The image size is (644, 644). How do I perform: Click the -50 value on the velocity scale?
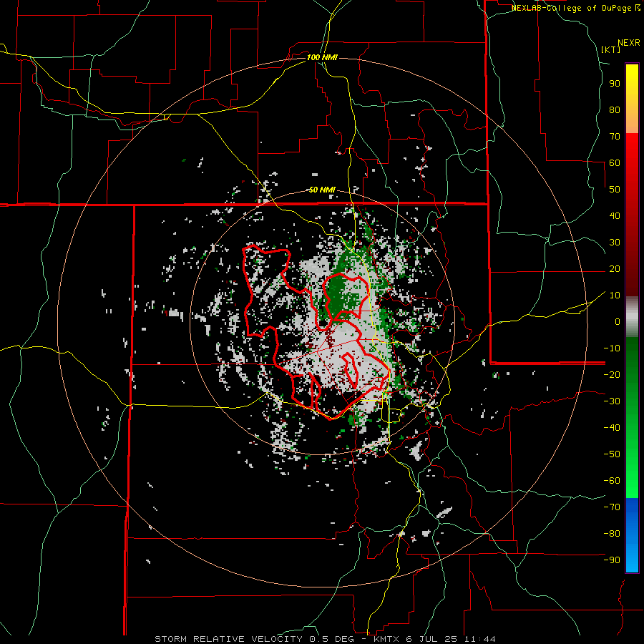612,454
